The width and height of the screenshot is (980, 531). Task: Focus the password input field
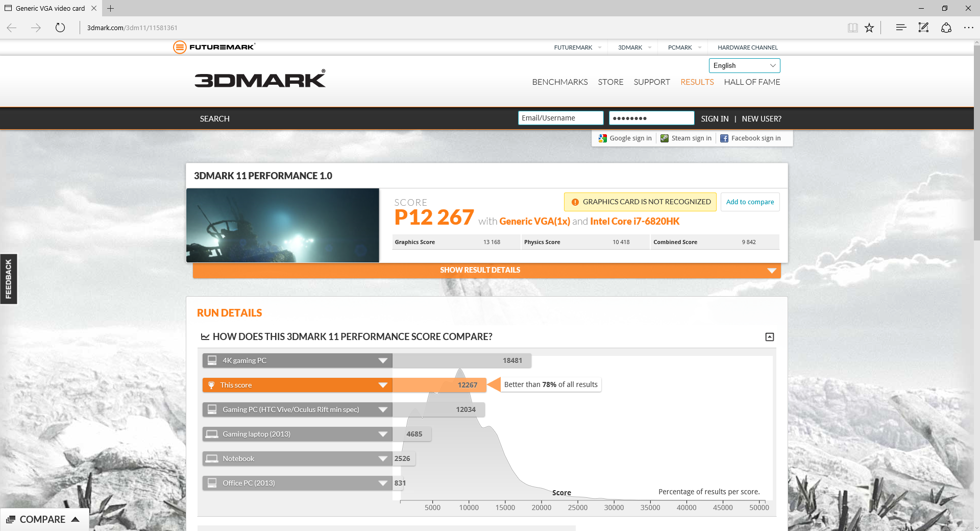(x=651, y=118)
